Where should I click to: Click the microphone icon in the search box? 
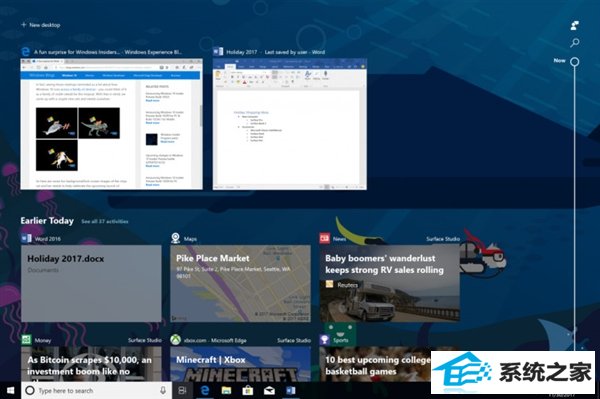pyautogui.click(x=163, y=391)
